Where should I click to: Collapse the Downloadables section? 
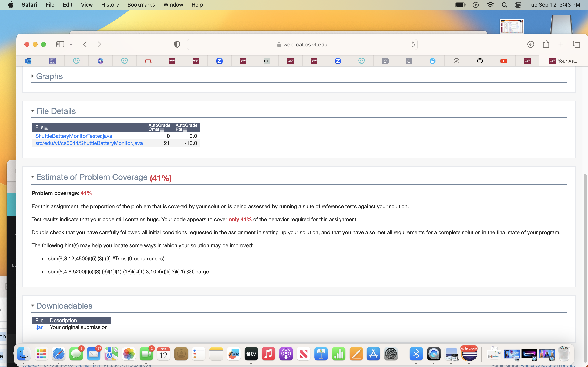coord(32,306)
